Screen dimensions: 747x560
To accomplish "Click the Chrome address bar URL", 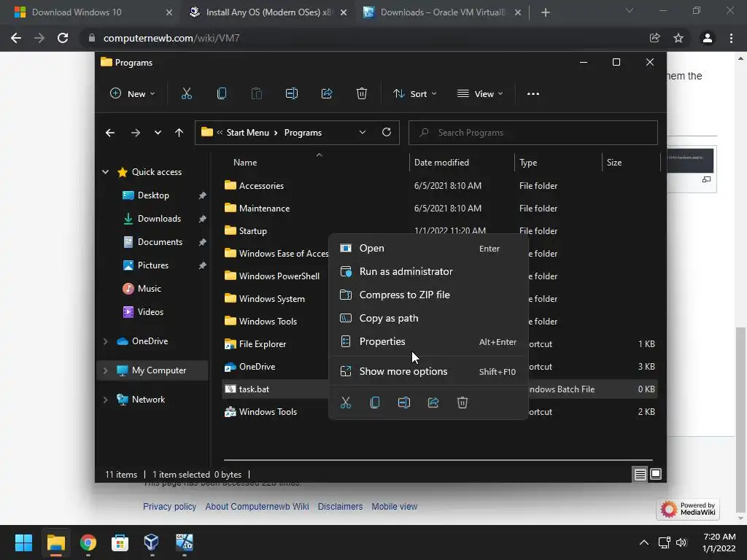I will pos(171,38).
